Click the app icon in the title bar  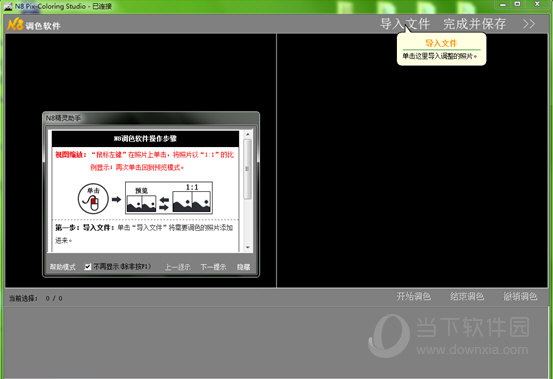8,6
